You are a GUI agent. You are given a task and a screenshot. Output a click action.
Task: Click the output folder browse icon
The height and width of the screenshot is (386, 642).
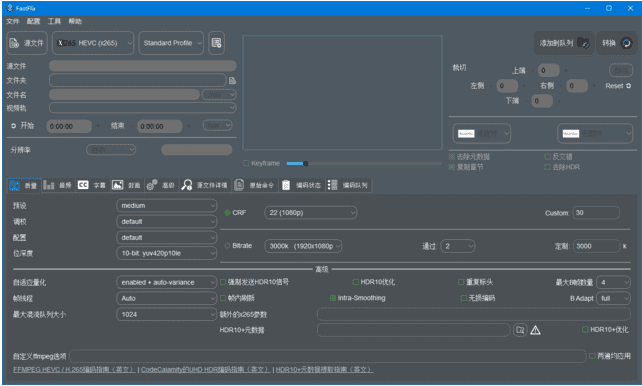coord(232,81)
